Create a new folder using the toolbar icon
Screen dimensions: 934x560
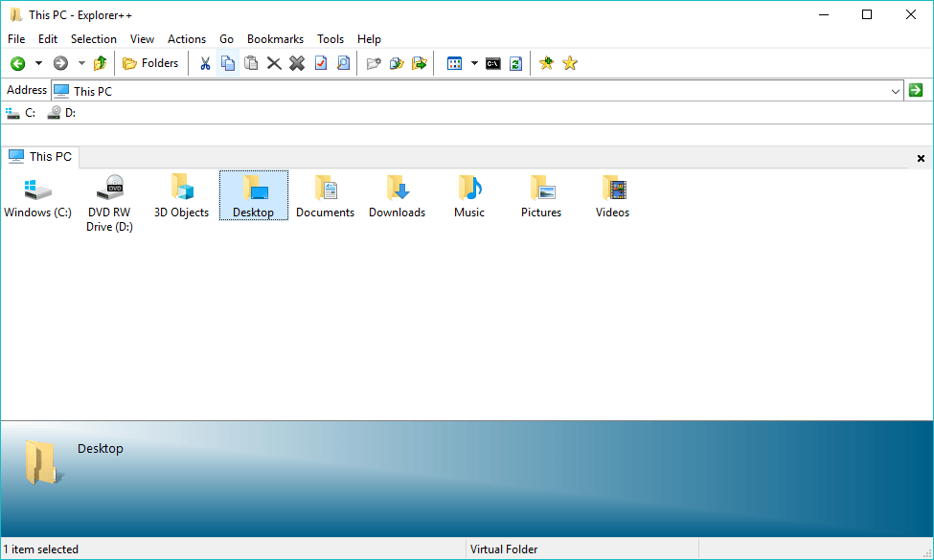click(375, 63)
